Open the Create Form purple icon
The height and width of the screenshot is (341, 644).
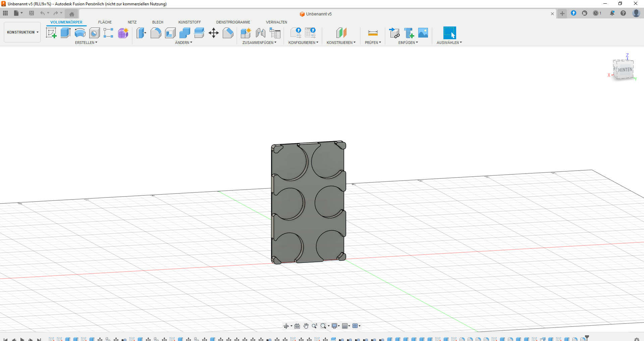click(x=123, y=33)
